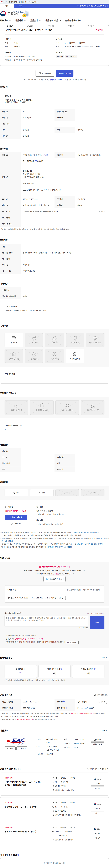Open 지도 보기 next to 원주고용센터
Image resolution: width=109 pixels, height=868 pixels.
[101, 702]
